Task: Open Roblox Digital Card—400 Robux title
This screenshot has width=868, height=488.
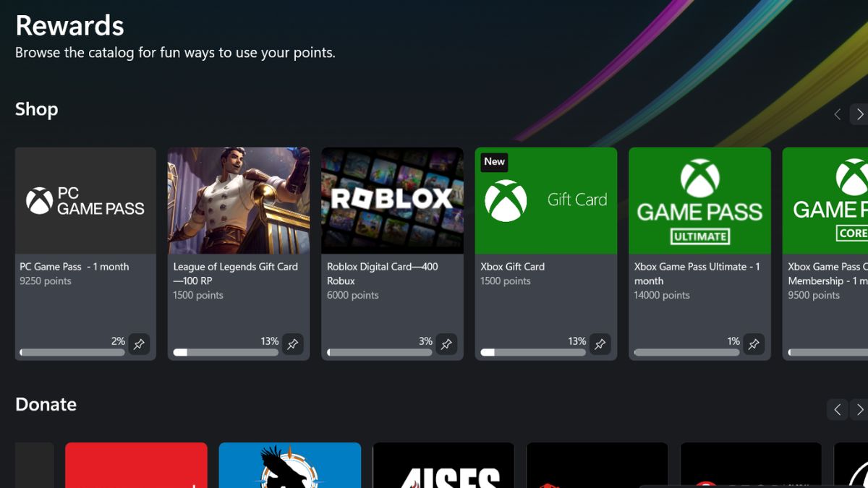Action: [x=382, y=273]
